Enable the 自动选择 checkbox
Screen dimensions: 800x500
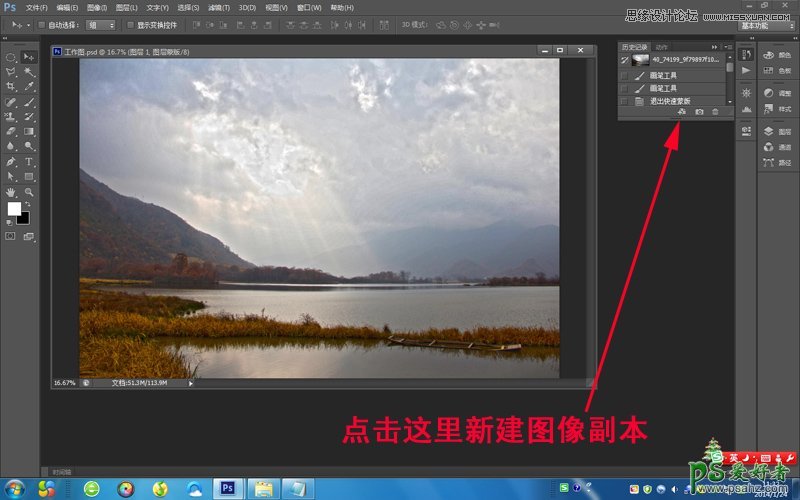40,24
